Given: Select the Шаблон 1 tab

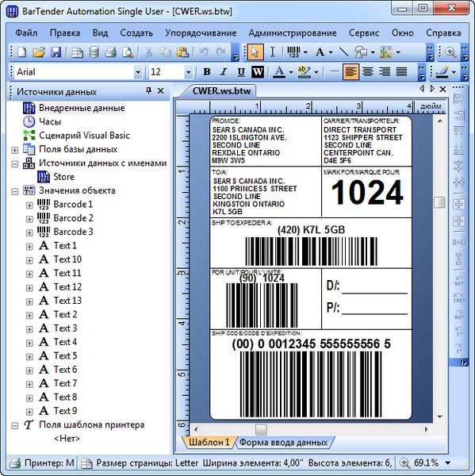Looking at the screenshot, I should point(209,443).
